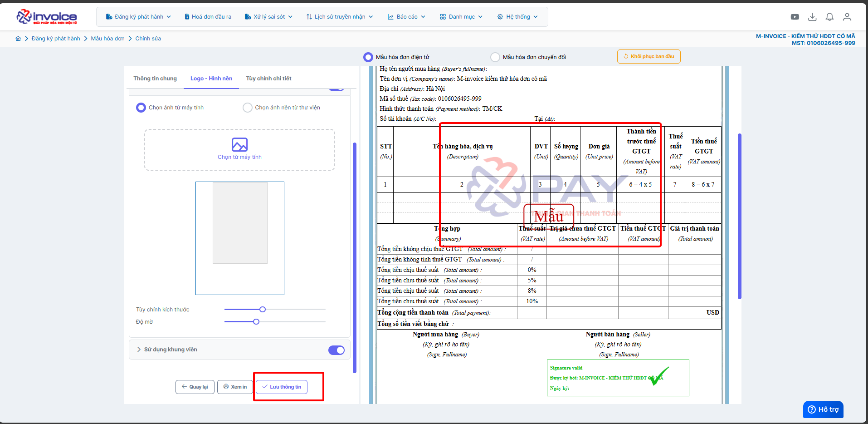The height and width of the screenshot is (424, 868).
Task: Click the Xem in button
Action: pyautogui.click(x=235, y=387)
